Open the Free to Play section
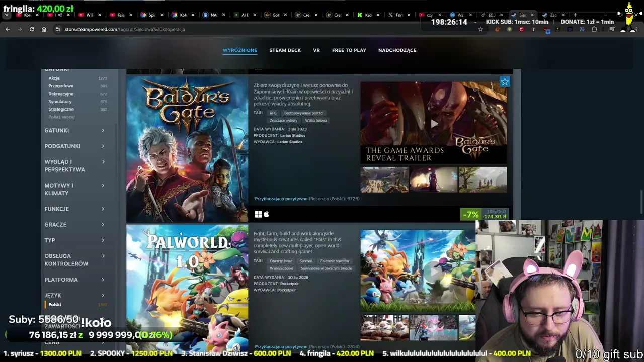Screen dimensions: 644x362 click(x=349, y=50)
